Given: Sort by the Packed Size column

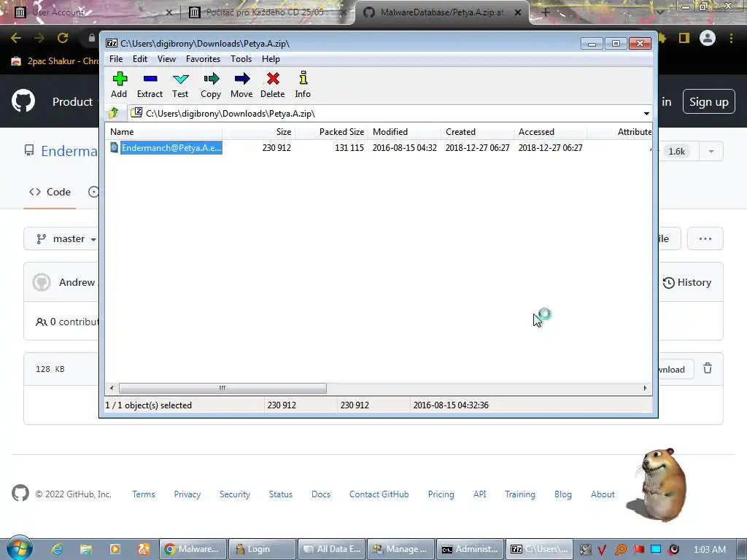Looking at the screenshot, I should pyautogui.click(x=332, y=132).
